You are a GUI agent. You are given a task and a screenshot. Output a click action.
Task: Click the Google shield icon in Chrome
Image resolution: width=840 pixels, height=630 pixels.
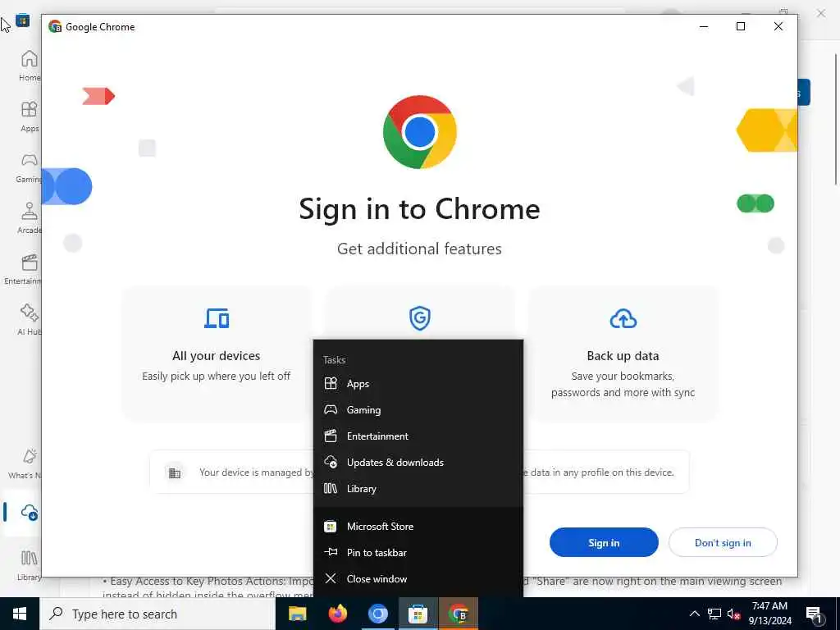pos(419,318)
